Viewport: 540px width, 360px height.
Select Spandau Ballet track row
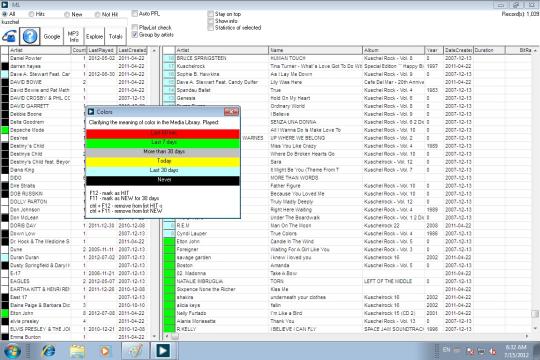click(x=348, y=90)
